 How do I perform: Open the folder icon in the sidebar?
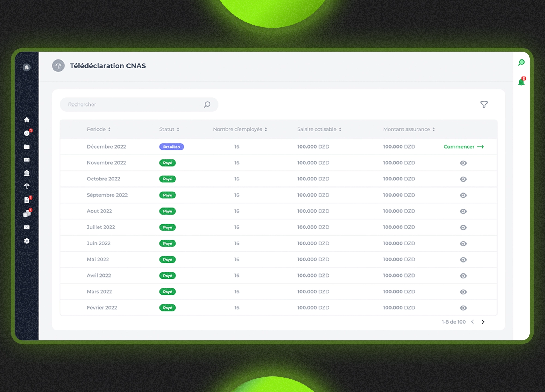pyautogui.click(x=27, y=147)
